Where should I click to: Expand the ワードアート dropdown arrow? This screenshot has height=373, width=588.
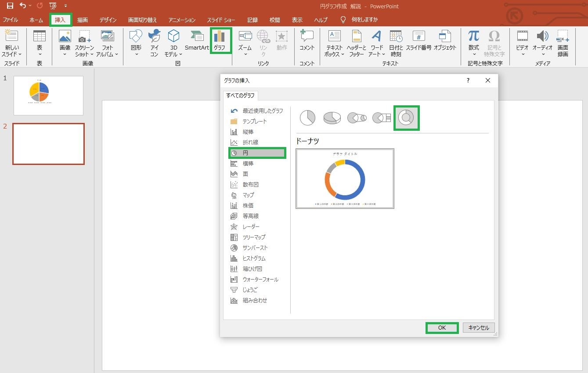click(383, 54)
